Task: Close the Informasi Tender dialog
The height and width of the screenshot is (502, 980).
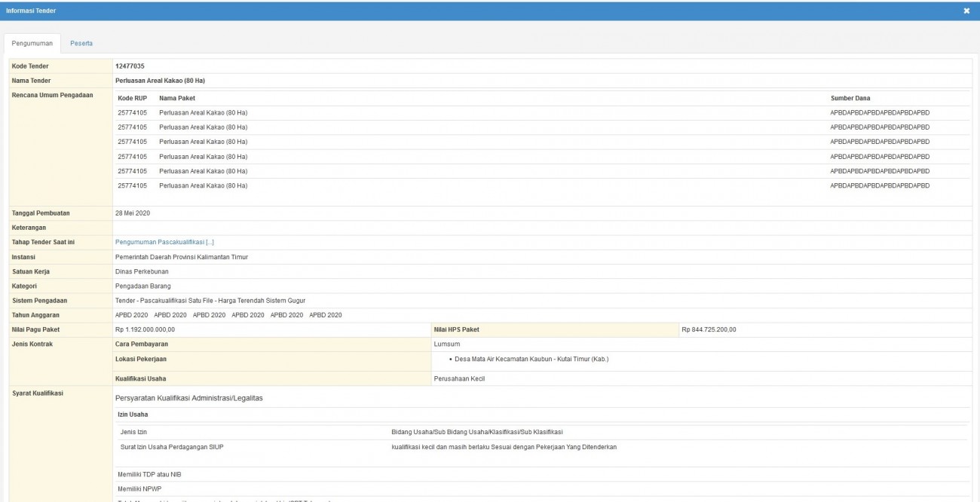Action: (x=966, y=11)
